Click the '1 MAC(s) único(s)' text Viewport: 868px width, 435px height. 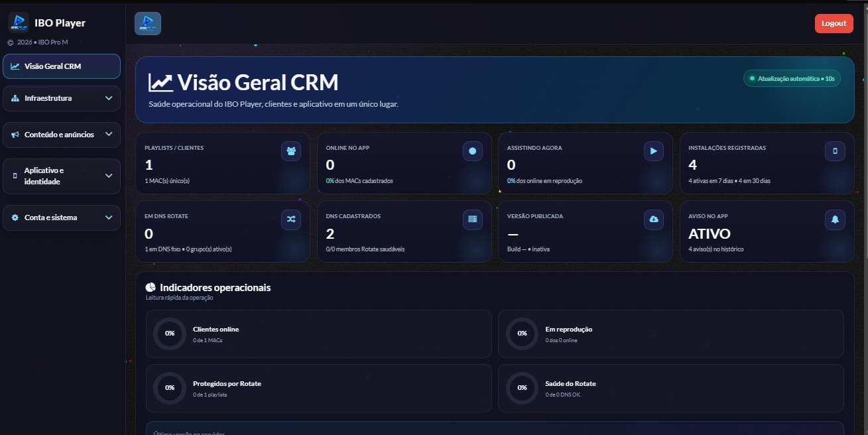click(167, 181)
